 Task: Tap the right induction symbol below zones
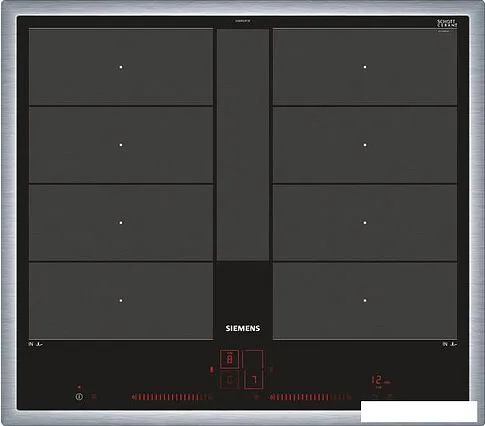click(450, 344)
